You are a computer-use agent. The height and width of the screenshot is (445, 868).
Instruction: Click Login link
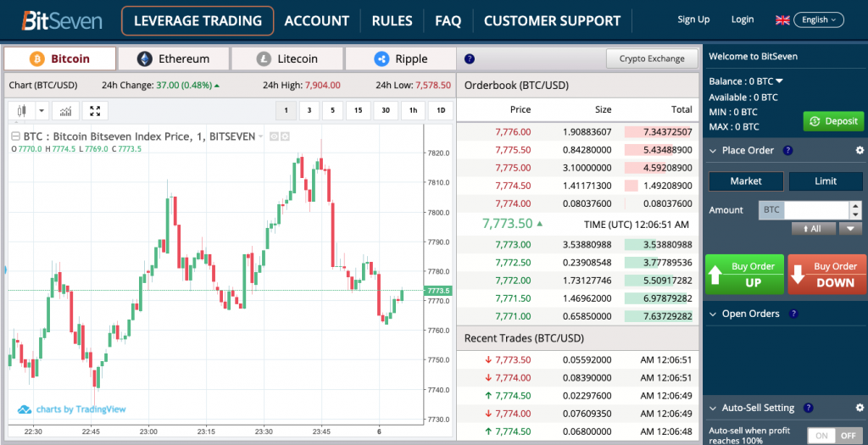point(743,19)
